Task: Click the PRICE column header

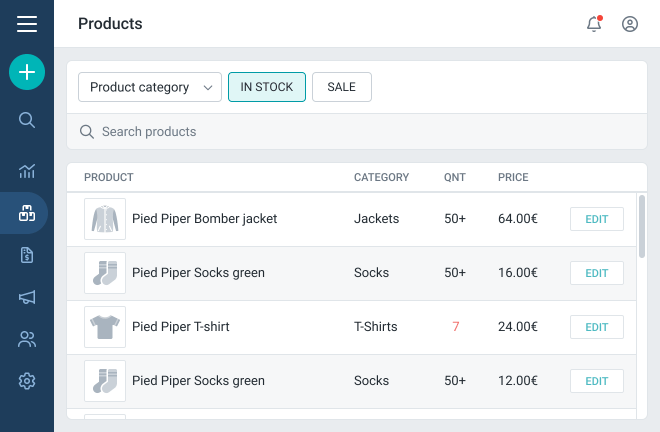Action: click(x=513, y=177)
